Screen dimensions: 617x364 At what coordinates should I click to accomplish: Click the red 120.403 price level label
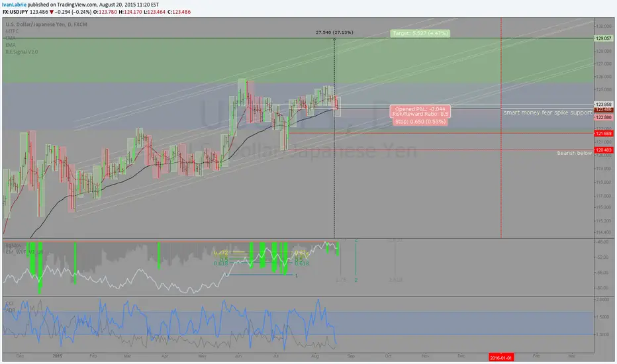[604, 150]
